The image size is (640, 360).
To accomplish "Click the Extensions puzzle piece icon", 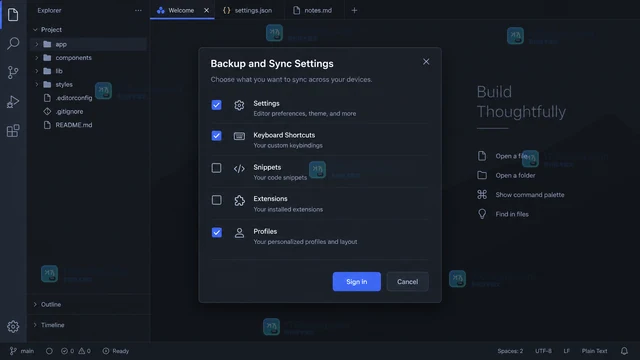I will point(239,200).
